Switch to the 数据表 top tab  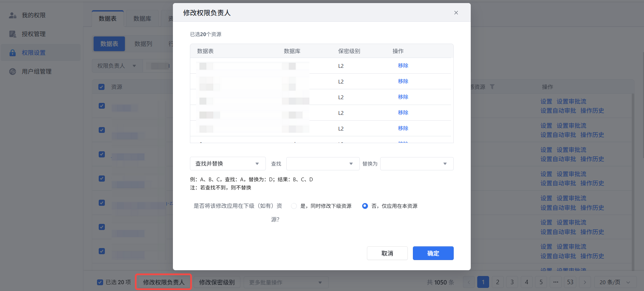tap(108, 18)
